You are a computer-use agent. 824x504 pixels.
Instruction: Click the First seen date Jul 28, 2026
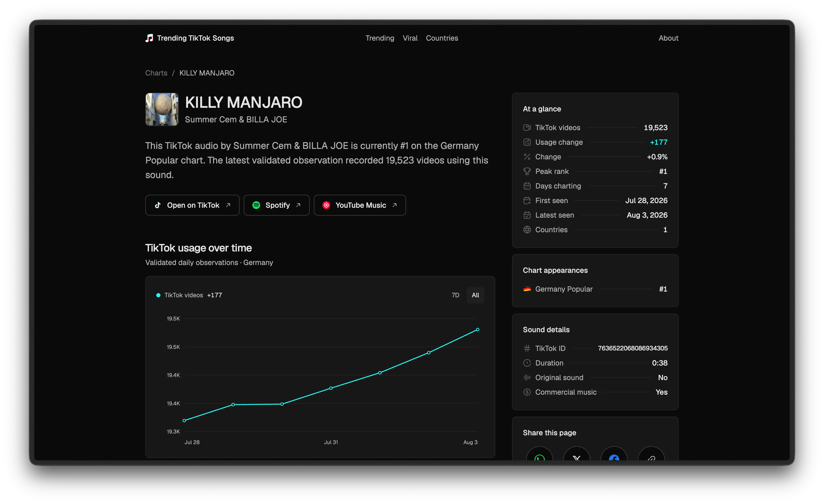[x=646, y=200]
